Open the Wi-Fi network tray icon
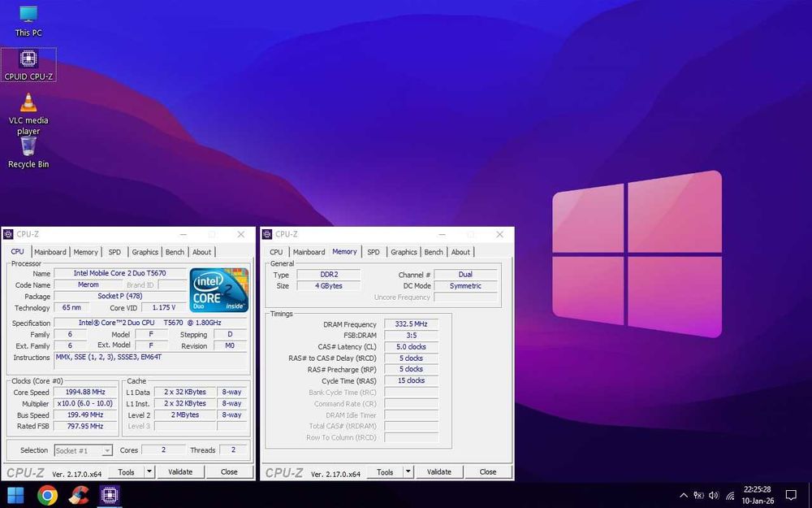Image resolution: width=812 pixels, height=508 pixels. (730, 496)
